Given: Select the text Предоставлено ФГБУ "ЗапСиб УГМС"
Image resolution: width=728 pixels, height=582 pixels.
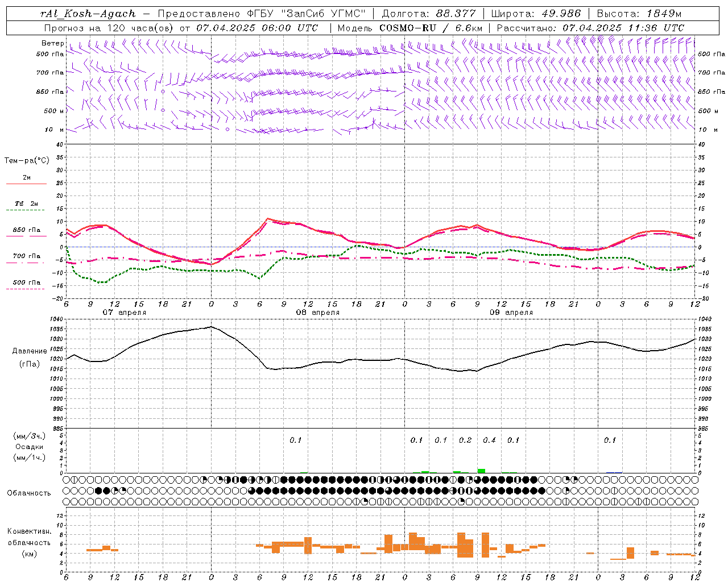Looking at the screenshot, I should click(x=262, y=14).
